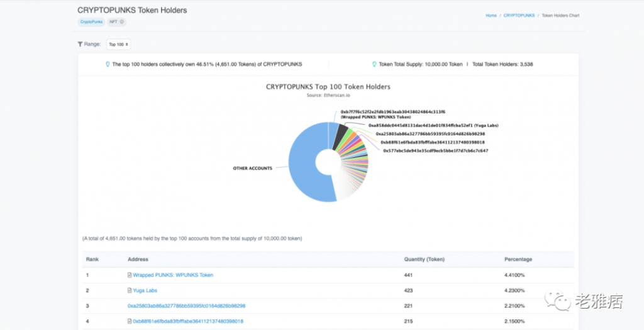The height and width of the screenshot is (330, 644).
Task: Click the Address column header
Action: [138, 259]
